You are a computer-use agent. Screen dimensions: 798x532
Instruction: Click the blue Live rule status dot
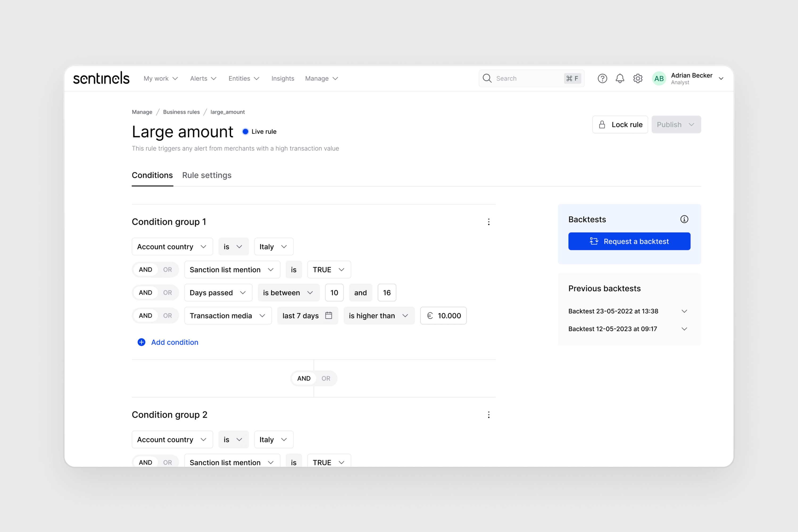coord(245,131)
